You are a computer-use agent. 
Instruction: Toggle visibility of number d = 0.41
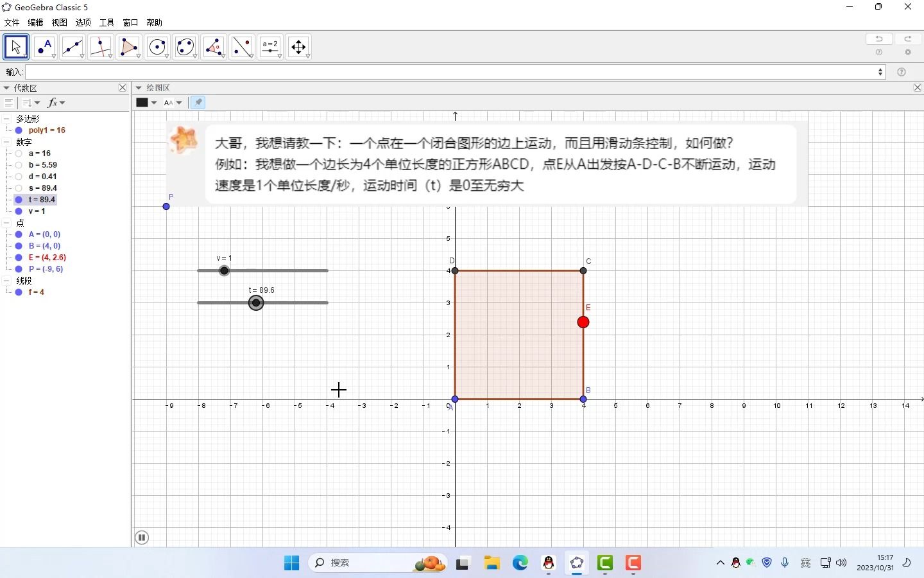point(19,177)
